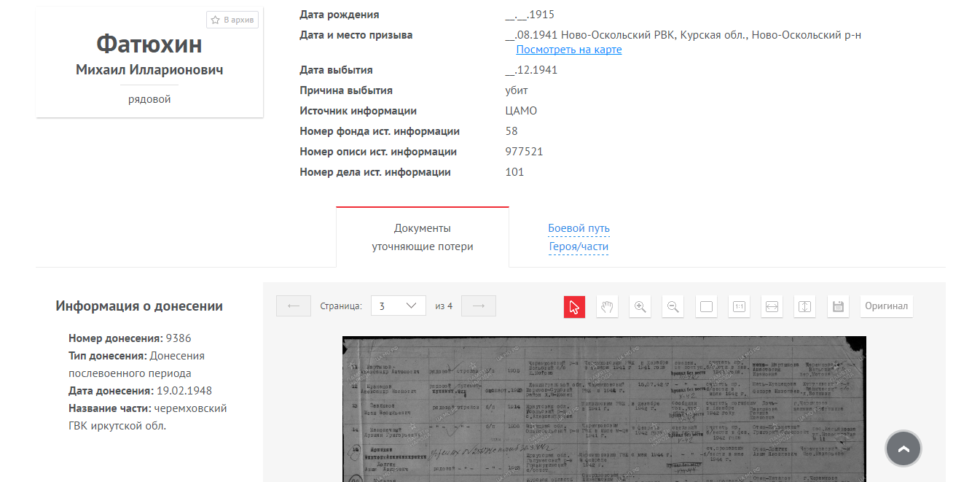Go to the next document page
This screenshot has width=980, height=482.
tap(479, 306)
